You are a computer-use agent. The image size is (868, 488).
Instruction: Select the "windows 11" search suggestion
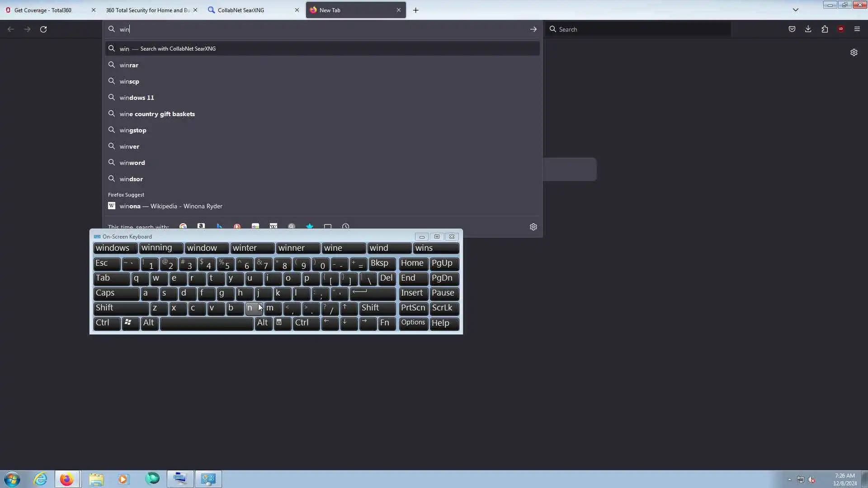137,98
